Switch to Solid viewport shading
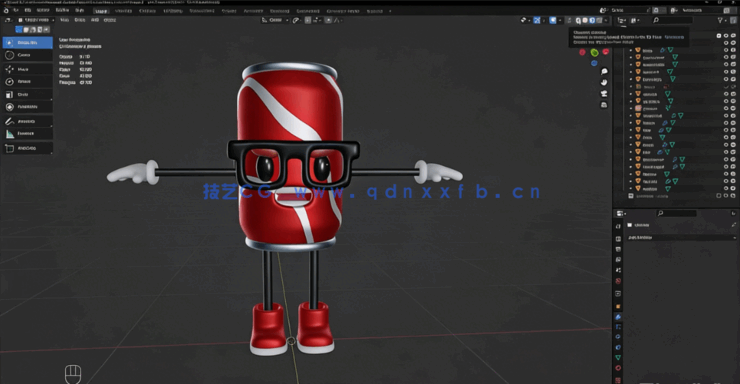This screenshot has height=384, width=740. (585, 20)
